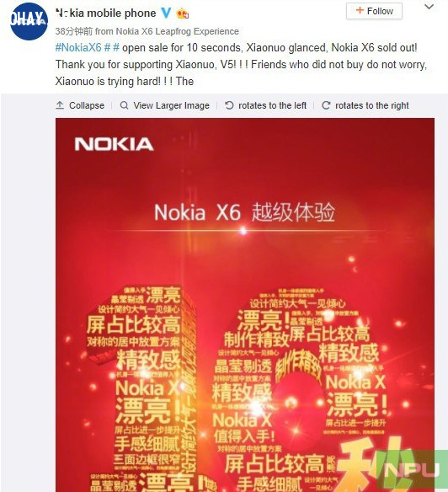Viewport: 448px width, 492px height.
Task: Collapse the expanded post image
Action: click(87, 105)
